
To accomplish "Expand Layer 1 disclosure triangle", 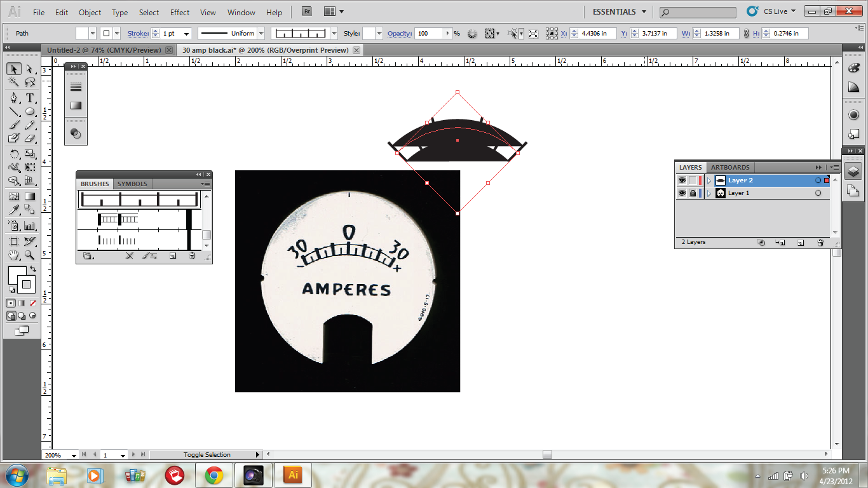I will point(709,193).
